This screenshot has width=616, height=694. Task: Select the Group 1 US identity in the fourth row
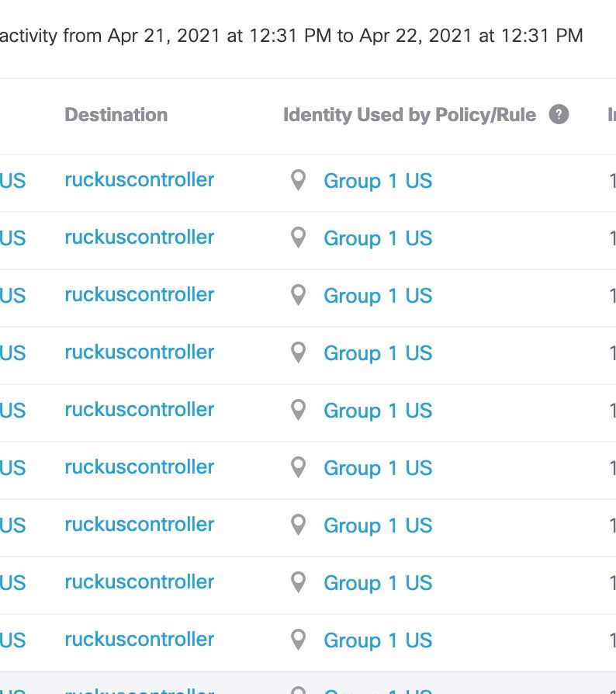click(378, 353)
